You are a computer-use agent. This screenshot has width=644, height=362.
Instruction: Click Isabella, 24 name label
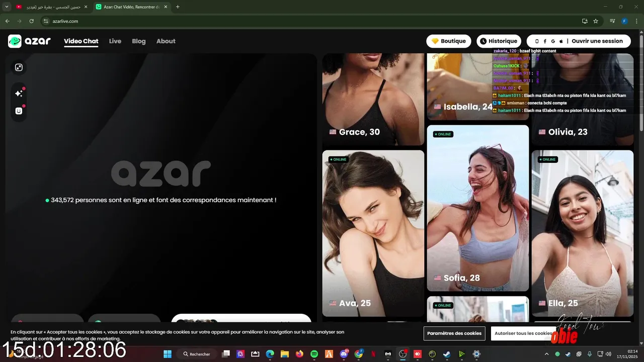tap(468, 107)
